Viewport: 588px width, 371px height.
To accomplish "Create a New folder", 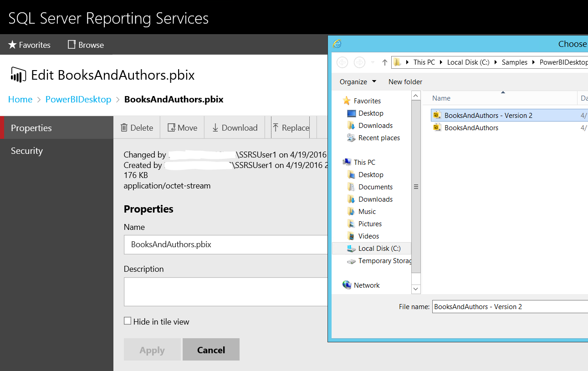I will point(405,82).
